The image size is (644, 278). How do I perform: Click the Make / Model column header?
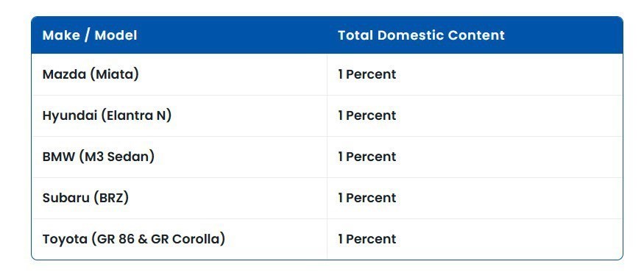179,35
